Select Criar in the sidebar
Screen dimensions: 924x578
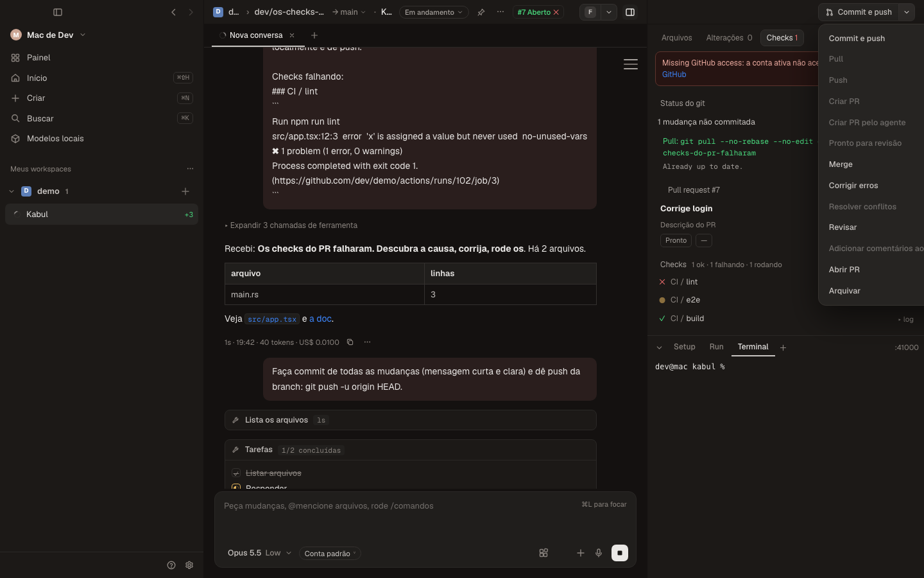tap(101, 98)
